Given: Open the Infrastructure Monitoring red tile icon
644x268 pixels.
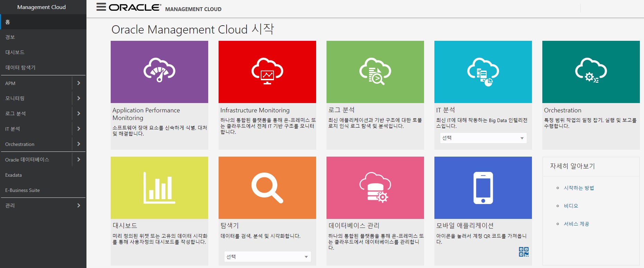Looking at the screenshot, I should pos(267,72).
